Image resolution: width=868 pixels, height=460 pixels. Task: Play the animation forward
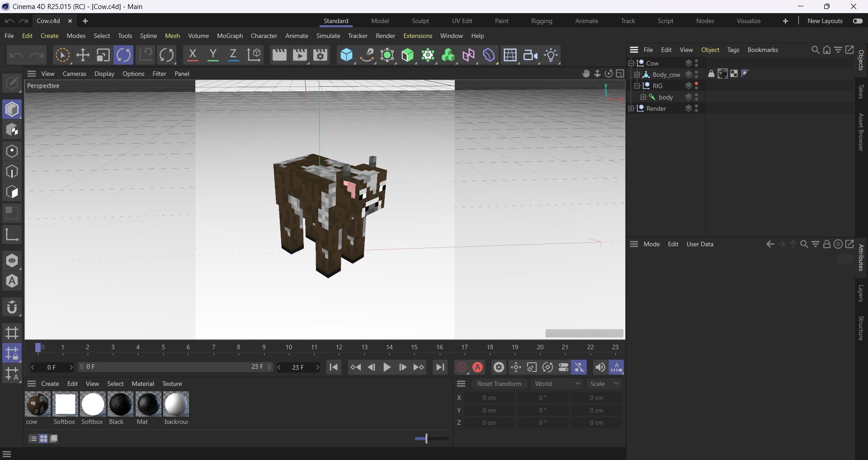pyautogui.click(x=387, y=367)
